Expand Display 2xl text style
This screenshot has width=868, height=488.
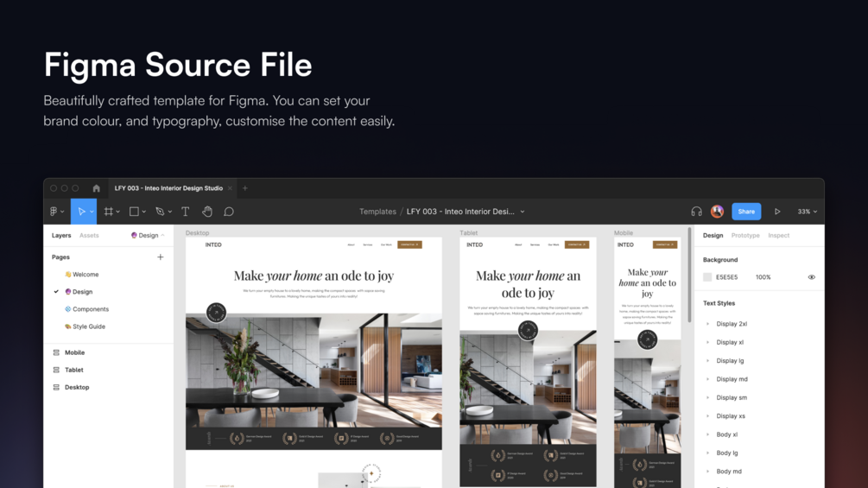(707, 324)
